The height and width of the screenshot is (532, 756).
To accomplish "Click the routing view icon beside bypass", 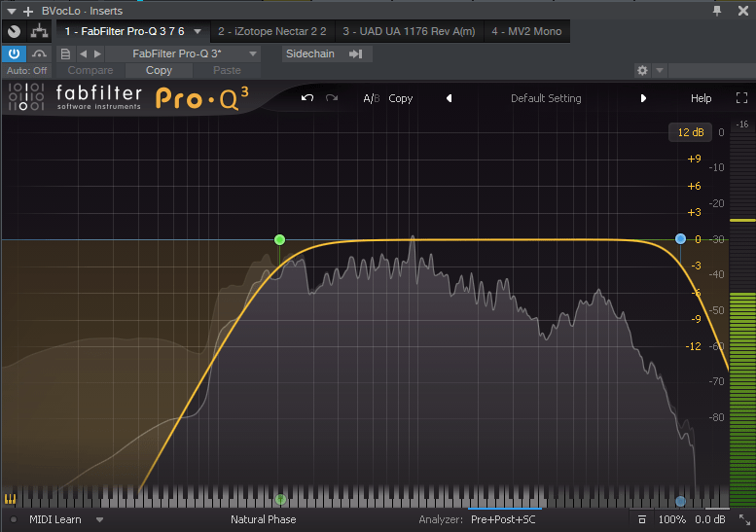I will point(40,32).
